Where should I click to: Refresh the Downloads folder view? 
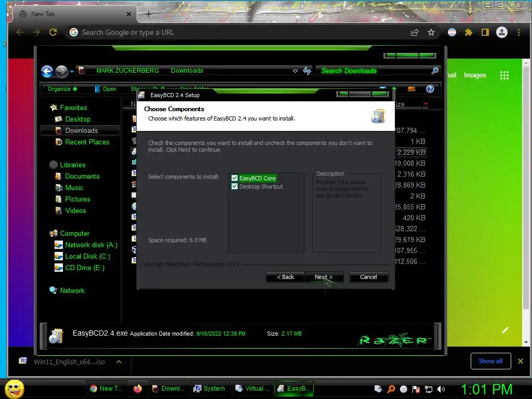coord(307,71)
